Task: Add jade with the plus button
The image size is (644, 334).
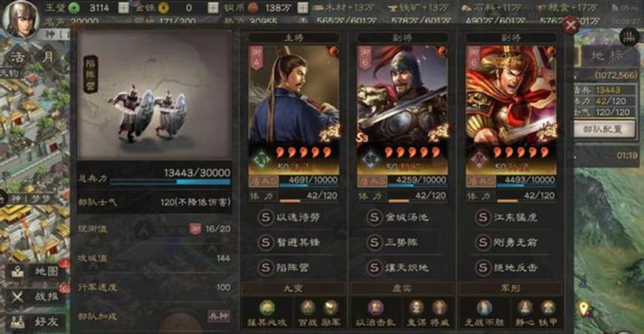Action: 123,7
